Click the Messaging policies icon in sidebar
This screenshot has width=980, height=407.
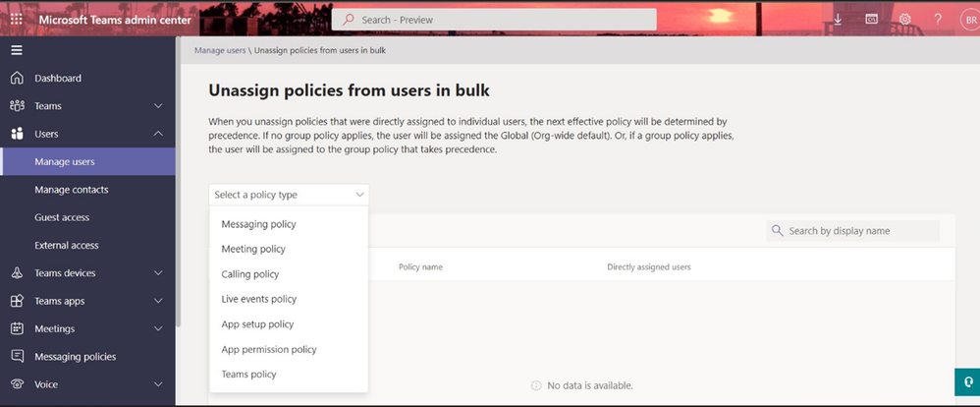coord(17,356)
